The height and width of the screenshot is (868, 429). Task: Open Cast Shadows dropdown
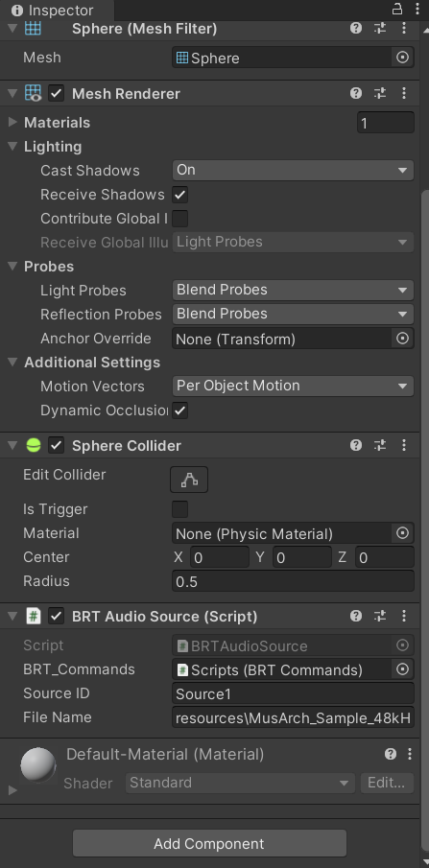click(293, 170)
